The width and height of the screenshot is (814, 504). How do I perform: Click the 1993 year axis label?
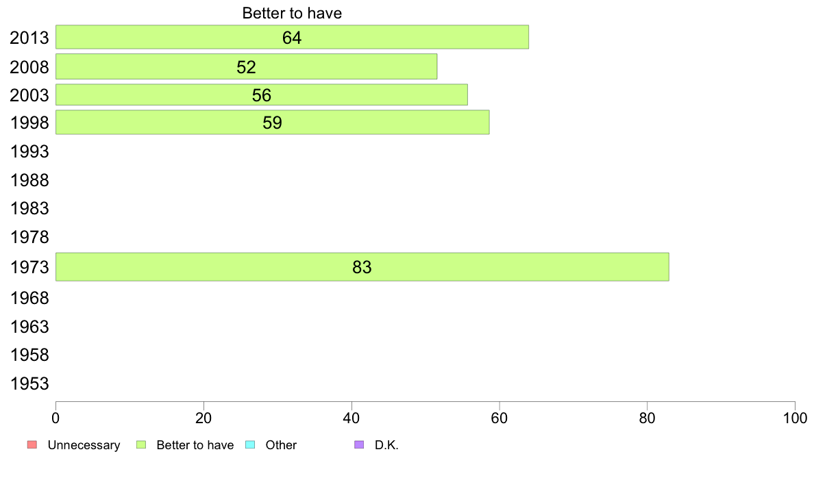29,151
